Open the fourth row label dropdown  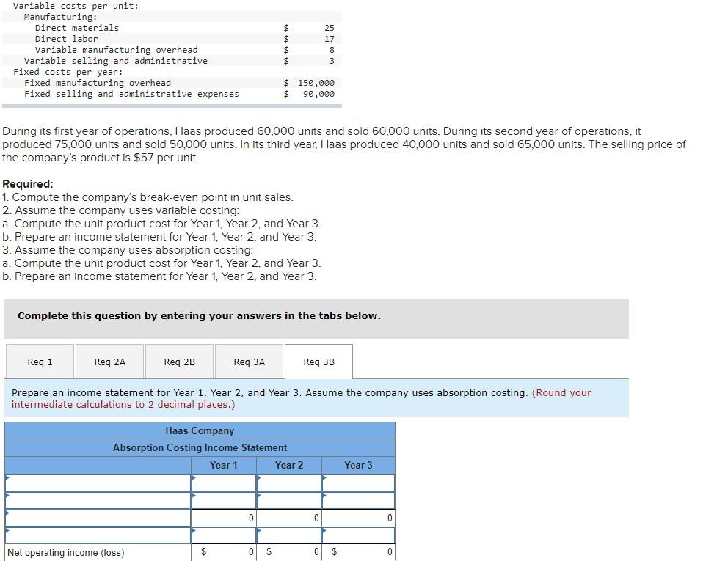(x=95, y=535)
